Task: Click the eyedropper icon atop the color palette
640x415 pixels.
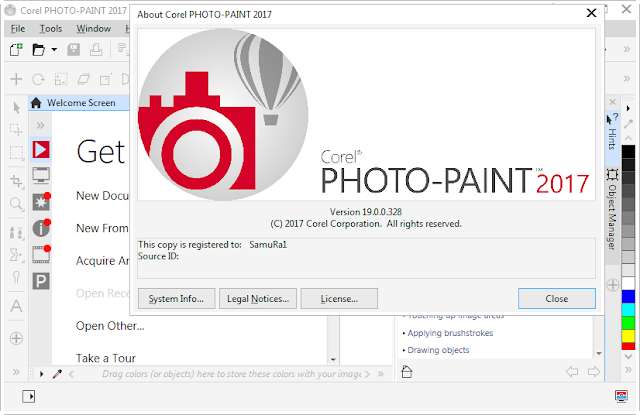Action: coord(629,123)
